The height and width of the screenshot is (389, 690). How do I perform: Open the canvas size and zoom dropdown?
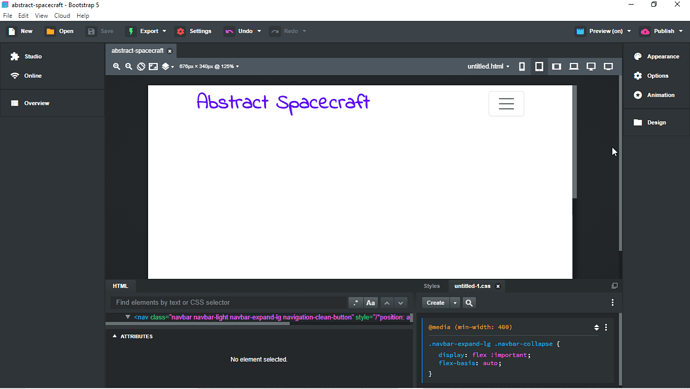209,66
